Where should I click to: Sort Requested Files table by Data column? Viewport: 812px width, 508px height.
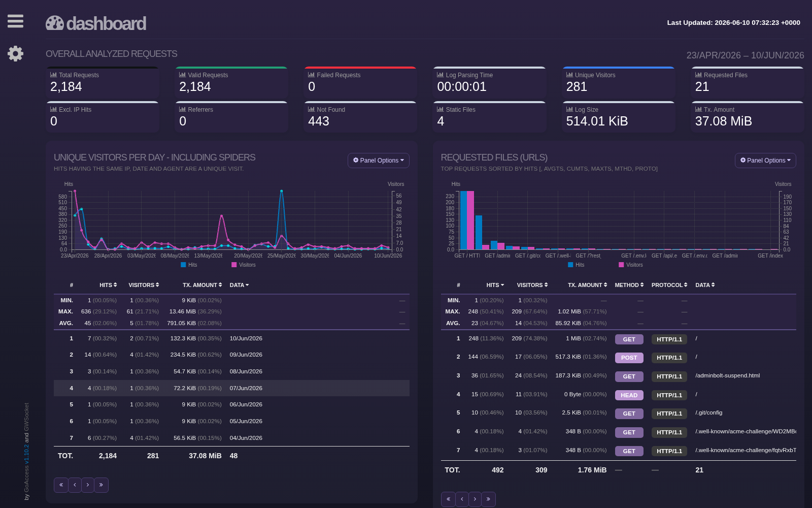[705, 285]
